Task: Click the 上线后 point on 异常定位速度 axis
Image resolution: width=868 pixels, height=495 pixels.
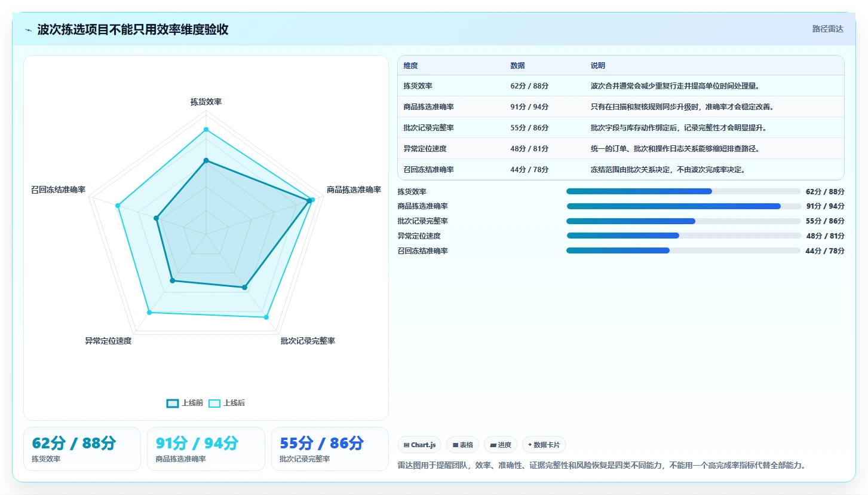Action: pyautogui.click(x=149, y=313)
